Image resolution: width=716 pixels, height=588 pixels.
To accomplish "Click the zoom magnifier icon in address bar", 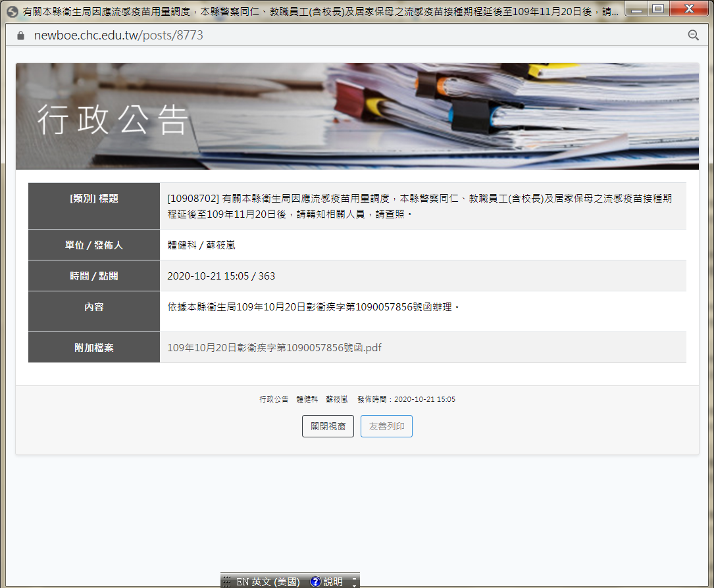I will point(693,35).
